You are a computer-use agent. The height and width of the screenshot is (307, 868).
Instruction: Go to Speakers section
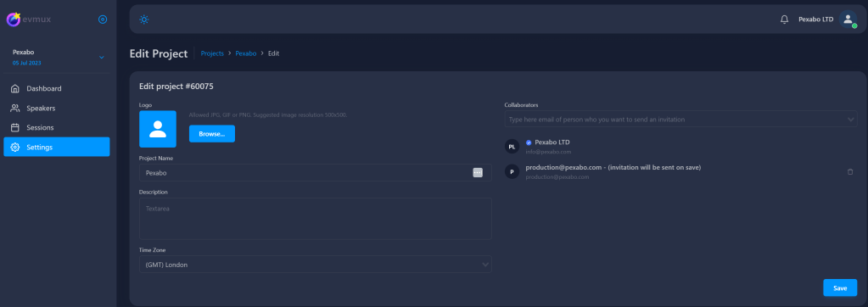57,108
